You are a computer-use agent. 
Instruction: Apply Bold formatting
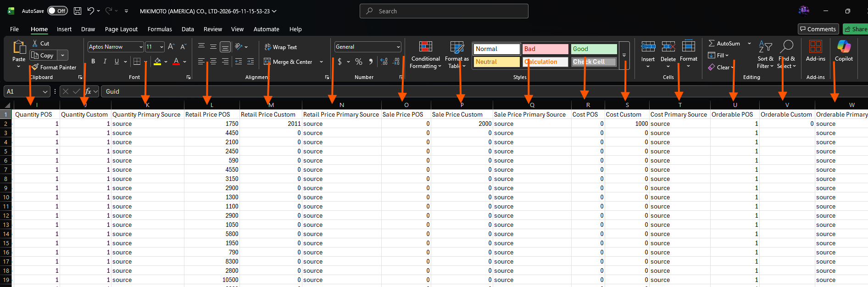click(93, 61)
